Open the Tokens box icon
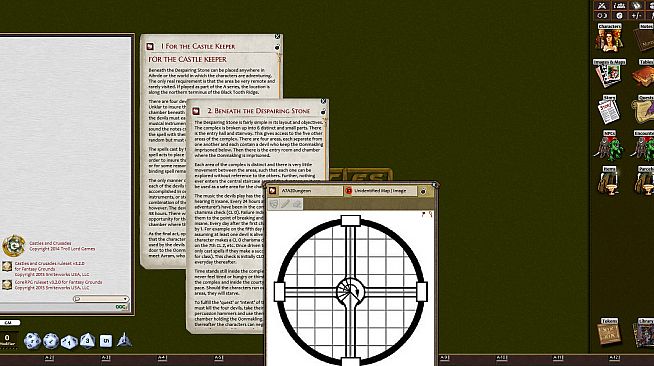Screen dimensions: 654x366 click(x=609, y=332)
